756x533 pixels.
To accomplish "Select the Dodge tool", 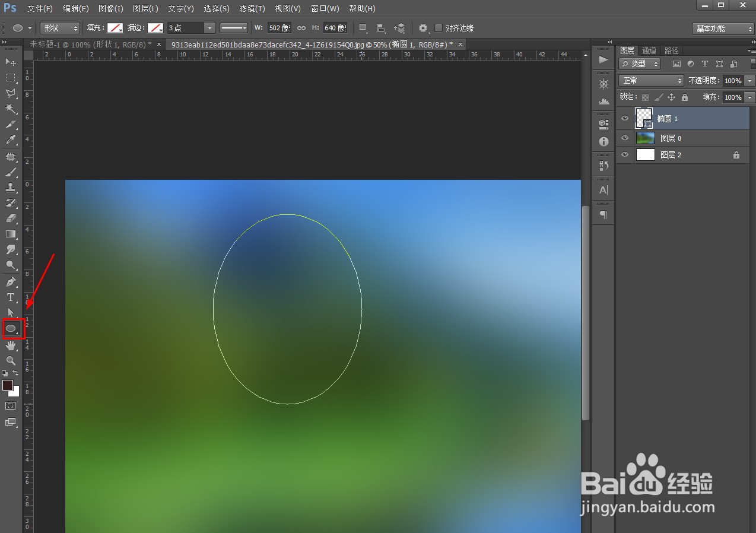I will pyautogui.click(x=11, y=265).
